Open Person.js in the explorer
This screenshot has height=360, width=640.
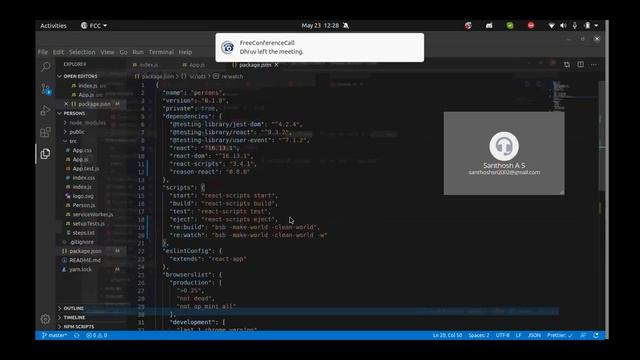tap(84, 205)
